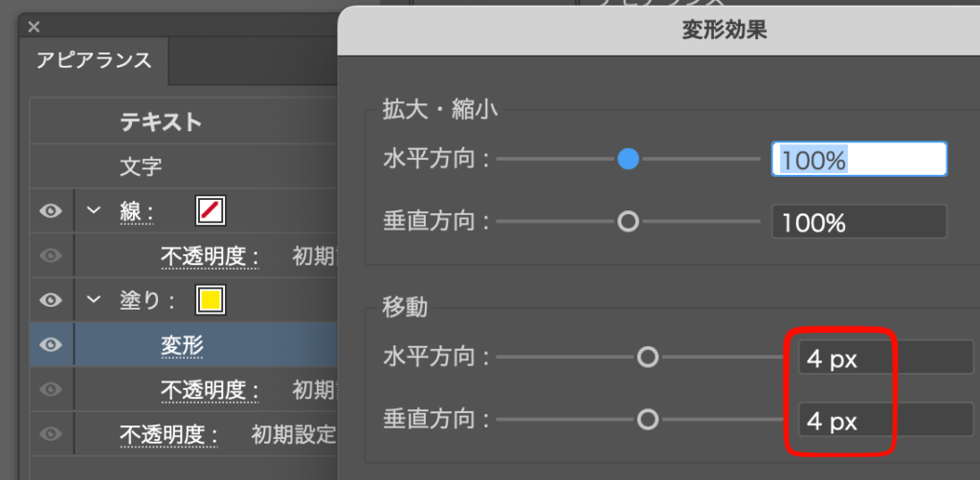
Task: Open the 変形 effect link
Action: (181, 345)
